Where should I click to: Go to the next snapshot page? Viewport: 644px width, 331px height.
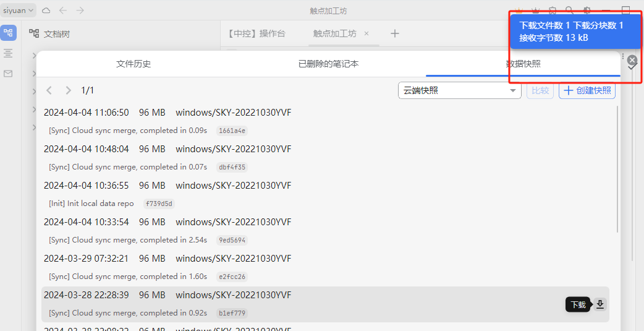[68, 90]
